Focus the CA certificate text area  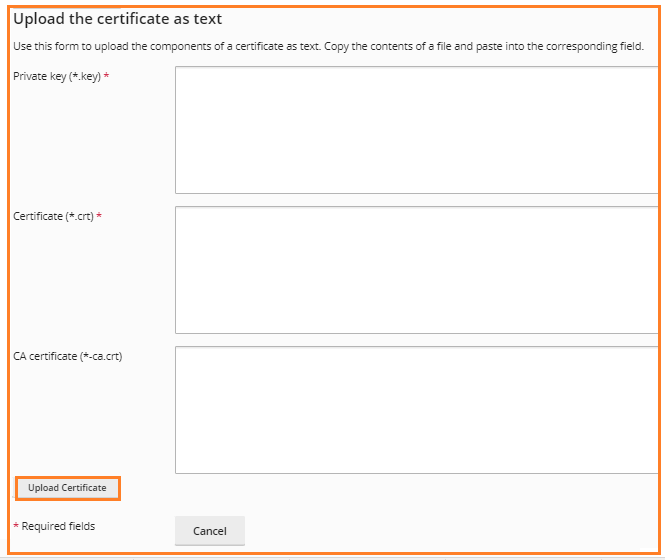coord(417,410)
